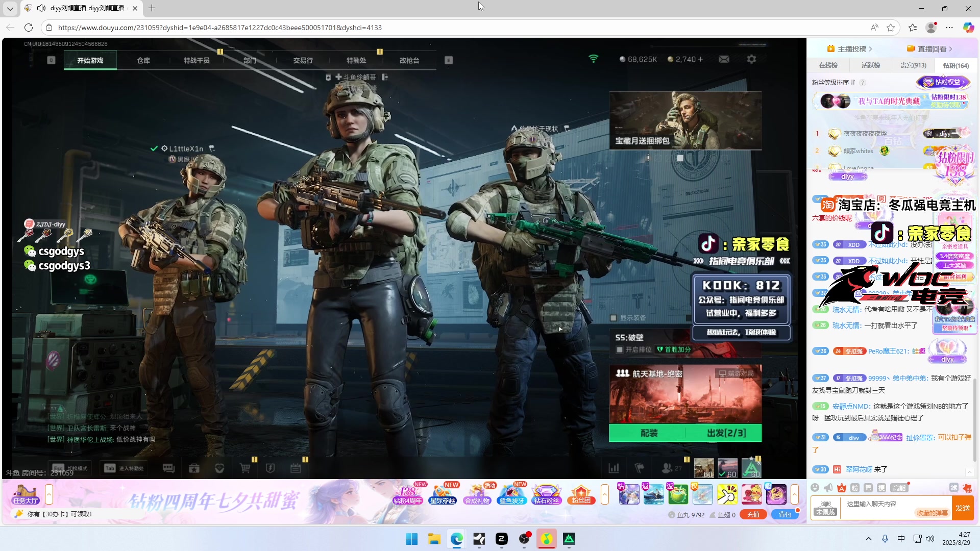The height and width of the screenshot is (551, 980).
Task: Click the help question mark beside 粉丝等级排序
Action: pos(863,83)
